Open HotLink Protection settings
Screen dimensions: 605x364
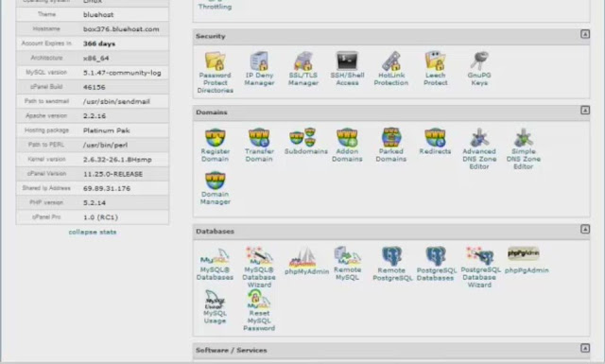(390, 69)
